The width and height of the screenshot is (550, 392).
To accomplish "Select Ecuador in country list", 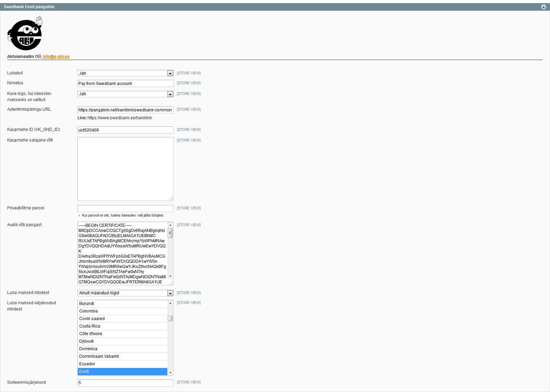I will [123, 364].
